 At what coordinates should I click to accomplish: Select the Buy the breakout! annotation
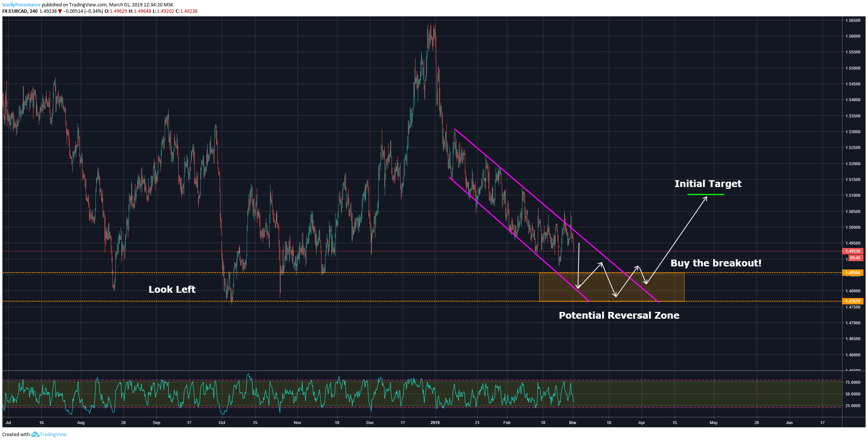pos(716,263)
